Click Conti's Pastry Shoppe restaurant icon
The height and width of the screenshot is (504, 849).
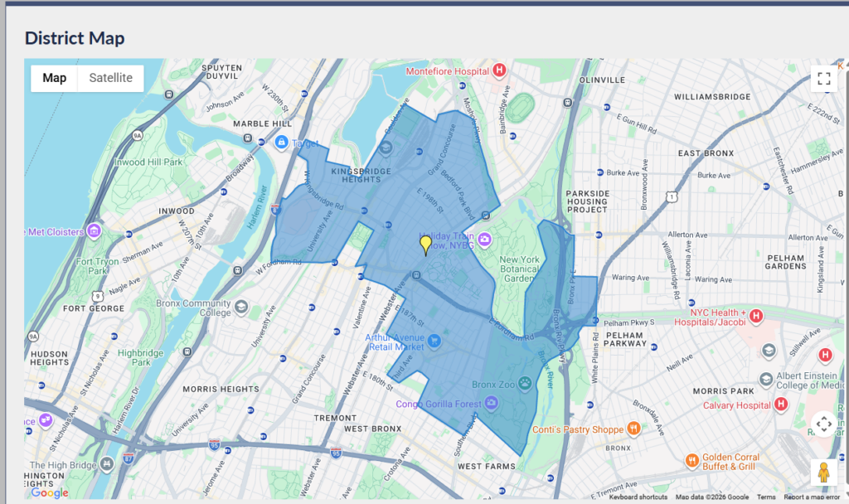tap(633, 429)
